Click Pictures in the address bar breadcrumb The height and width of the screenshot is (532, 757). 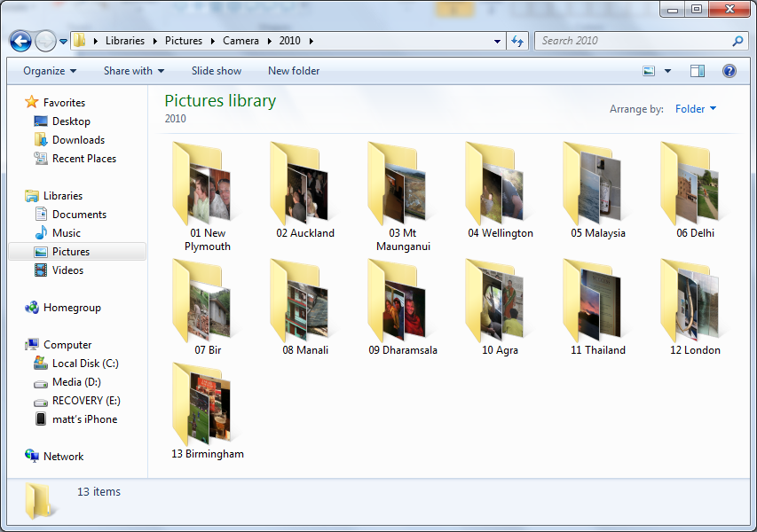pyautogui.click(x=184, y=41)
